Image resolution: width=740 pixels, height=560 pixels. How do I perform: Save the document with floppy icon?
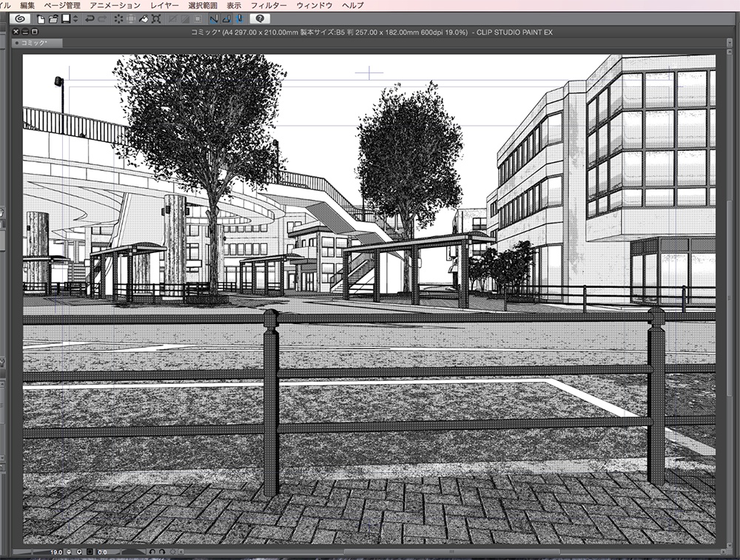point(66,19)
